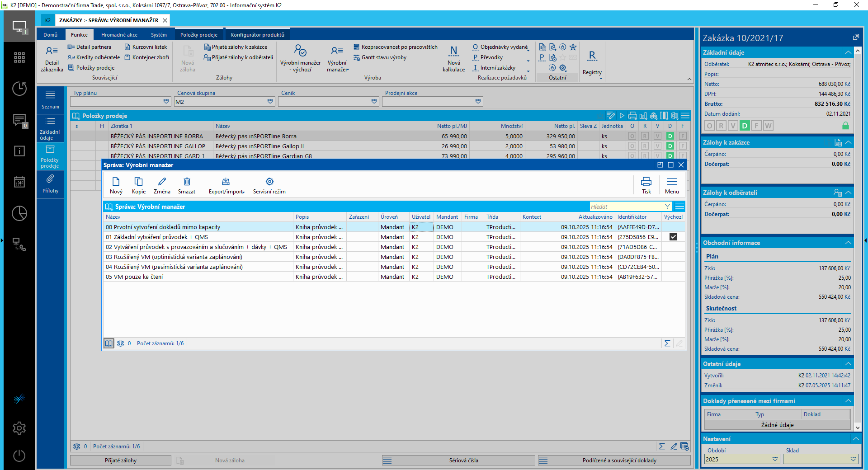Click Nová kalkulace ribbon icon
868x470 pixels.
coord(453,51)
